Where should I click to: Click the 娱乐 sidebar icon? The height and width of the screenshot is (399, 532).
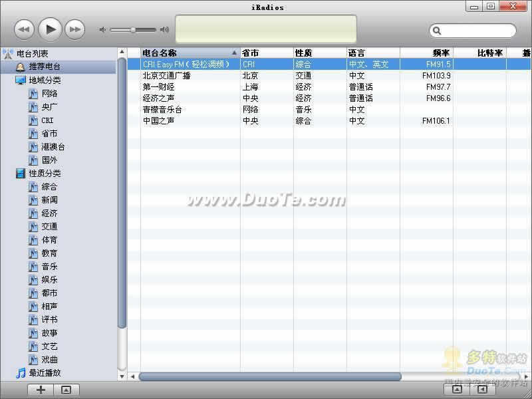(x=33, y=280)
